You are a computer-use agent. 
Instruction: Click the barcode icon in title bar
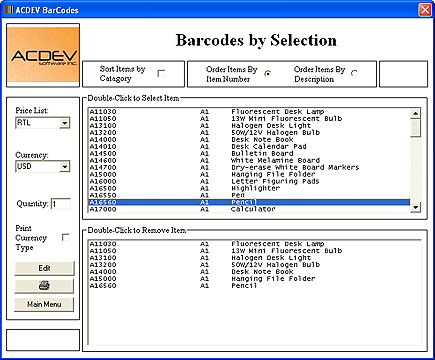coord(8,10)
